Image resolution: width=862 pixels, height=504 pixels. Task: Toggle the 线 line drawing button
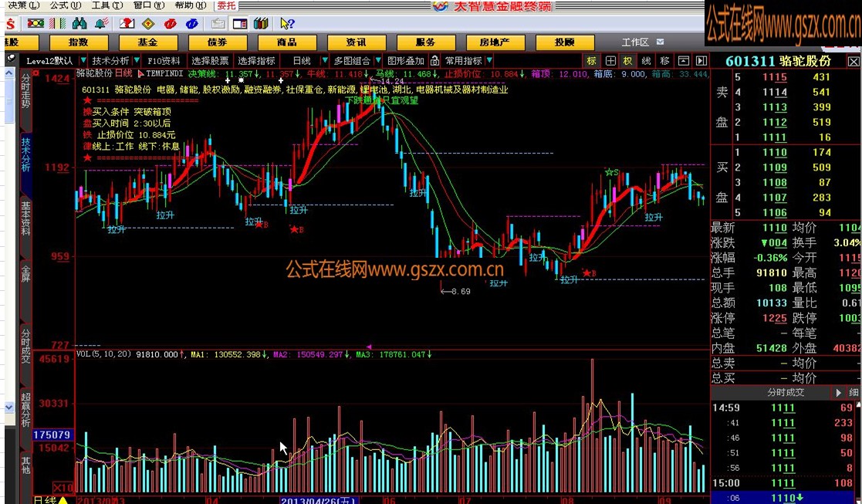pyautogui.click(x=646, y=60)
